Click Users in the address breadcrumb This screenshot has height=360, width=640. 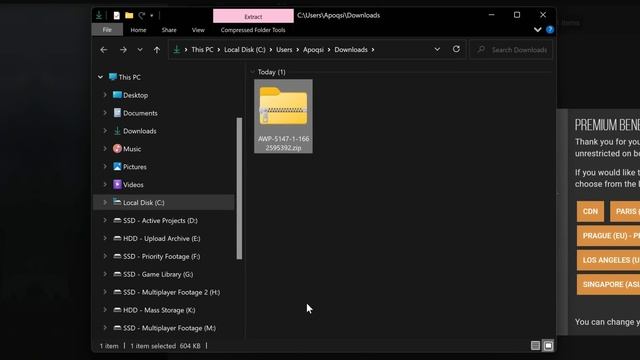tap(284, 49)
